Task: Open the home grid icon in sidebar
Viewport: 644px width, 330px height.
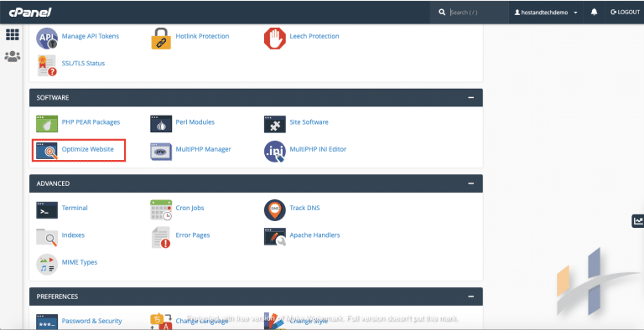Action: pos(13,35)
